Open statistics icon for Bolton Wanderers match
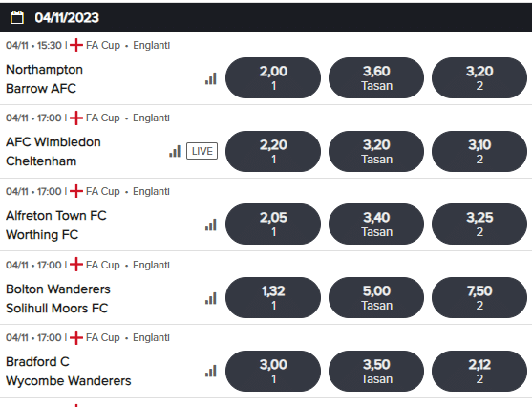Image resolution: width=532 pixels, height=407 pixels. (211, 298)
